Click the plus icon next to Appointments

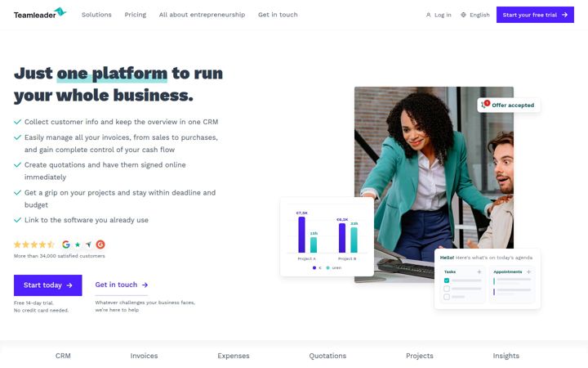point(528,272)
